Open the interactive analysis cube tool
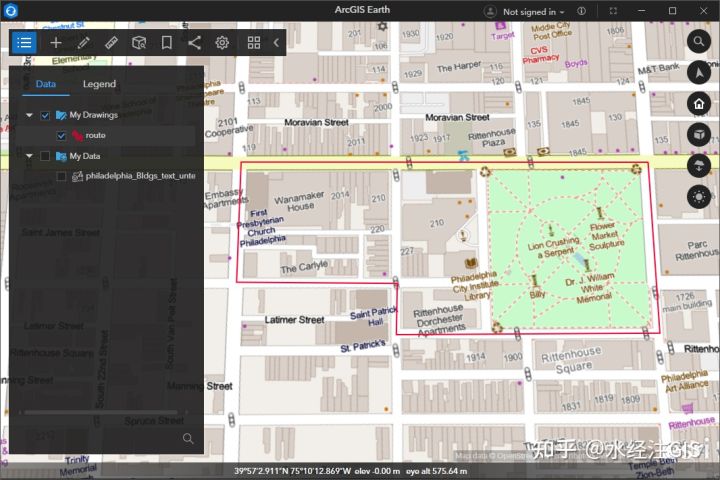720x480 pixels. 139,43
